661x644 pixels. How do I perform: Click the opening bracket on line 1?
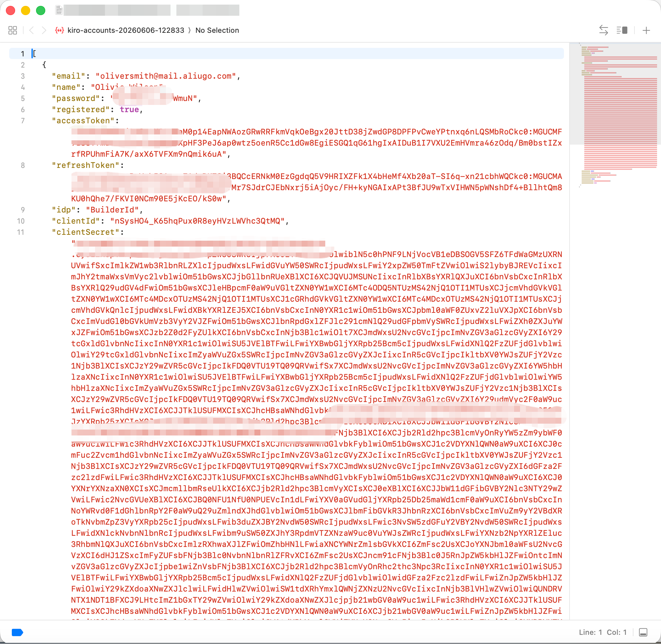[x=34, y=53]
